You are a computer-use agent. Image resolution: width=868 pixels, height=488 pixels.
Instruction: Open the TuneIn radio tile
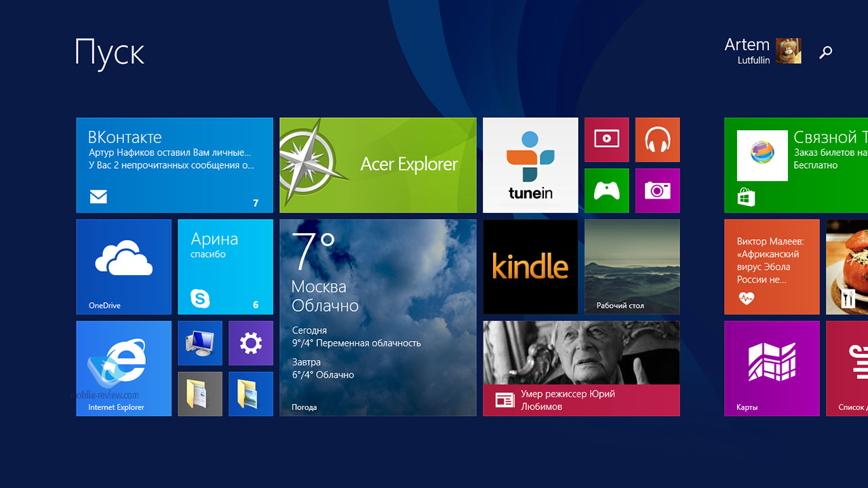(x=530, y=165)
